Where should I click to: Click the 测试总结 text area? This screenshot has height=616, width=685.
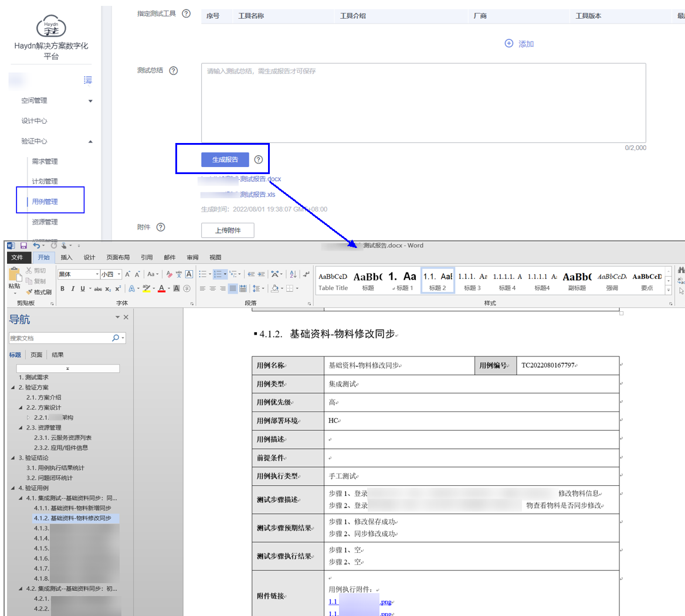(423, 103)
